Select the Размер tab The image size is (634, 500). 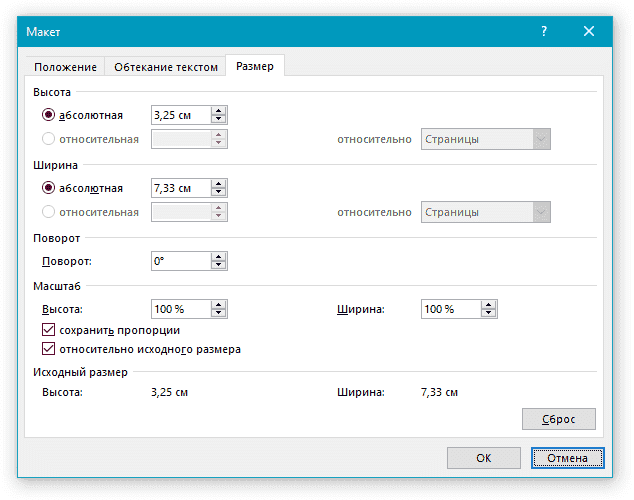(x=255, y=67)
